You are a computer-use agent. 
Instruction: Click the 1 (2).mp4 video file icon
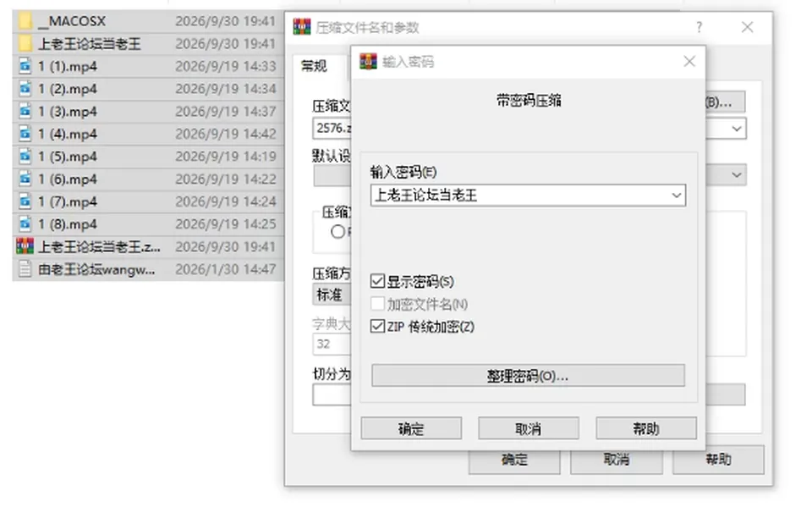tap(25, 89)
